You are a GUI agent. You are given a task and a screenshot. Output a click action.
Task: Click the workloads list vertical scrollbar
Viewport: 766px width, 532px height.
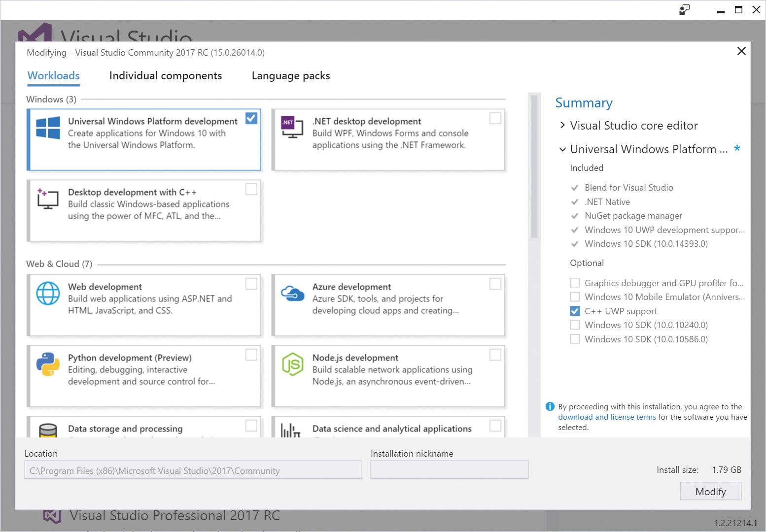pyautogui.click(x=534, y=166)
